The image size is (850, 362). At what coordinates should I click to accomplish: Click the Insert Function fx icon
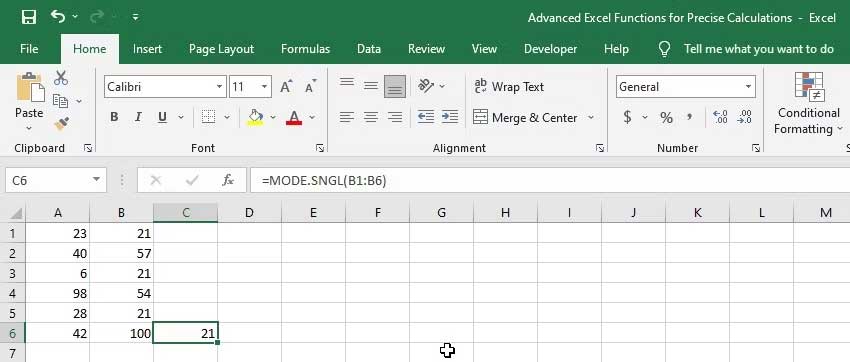pos(228,180)
